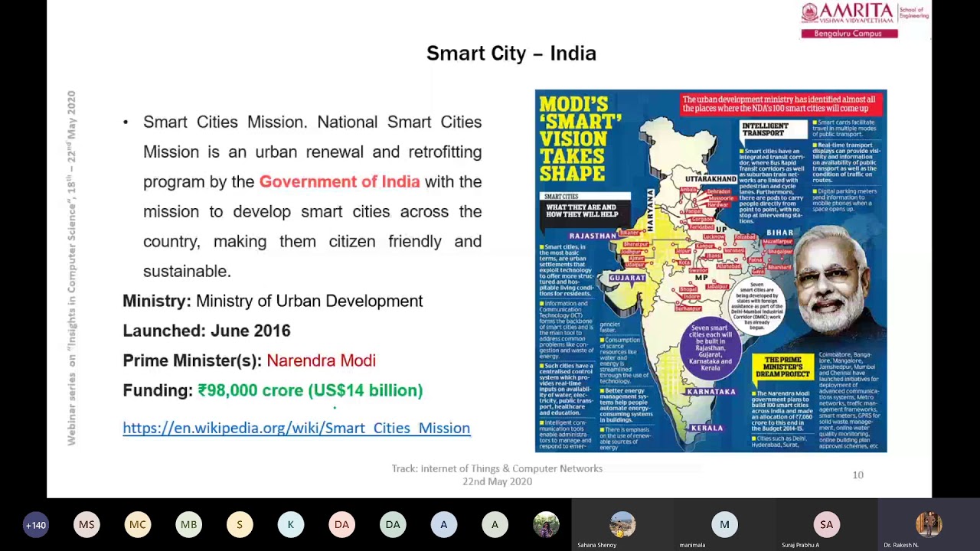Select the MC participant avatar
Screen dimensions: 980x551
(x=137, y=525)
